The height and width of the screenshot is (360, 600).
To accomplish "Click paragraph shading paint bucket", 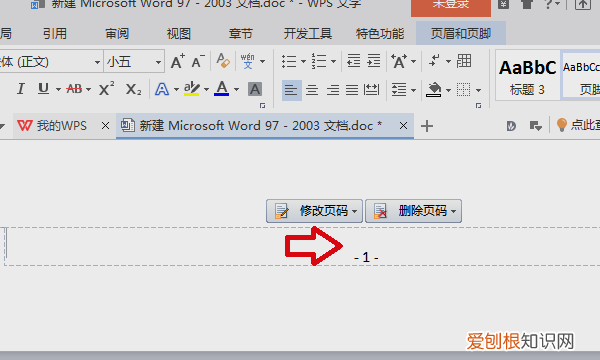I will point(434,90).
